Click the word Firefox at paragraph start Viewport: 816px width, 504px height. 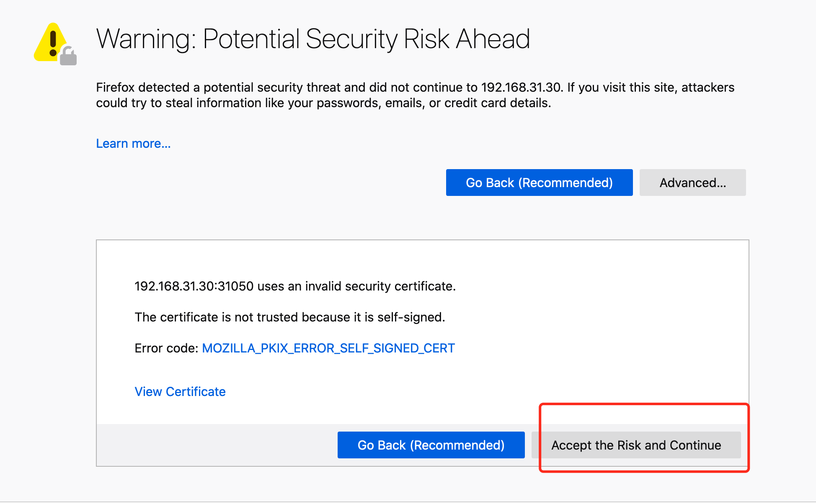(x=115, y=87)
